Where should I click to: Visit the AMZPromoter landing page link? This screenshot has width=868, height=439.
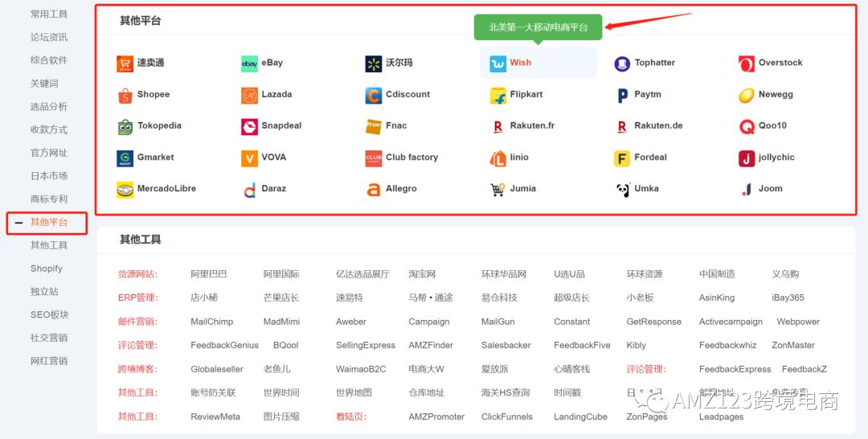coord(436,416)
